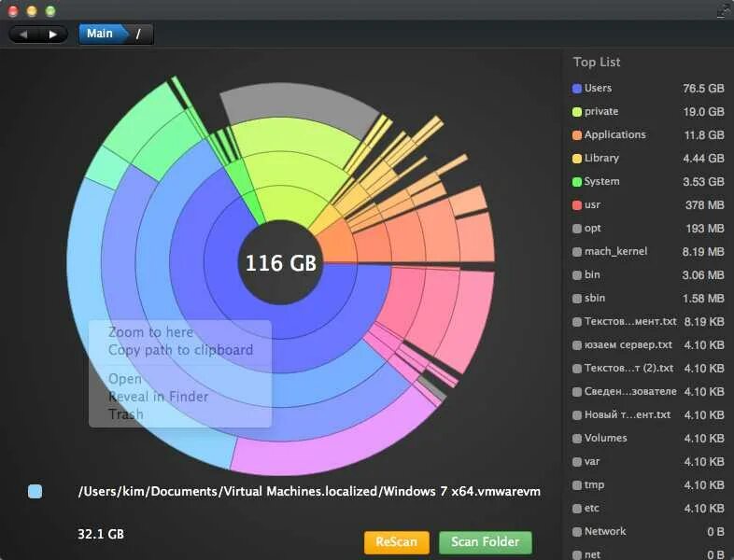Click the red usr color dot
The height and width of the screenshot is (560, 734).
pyautogui.click(x=577, y=205)
